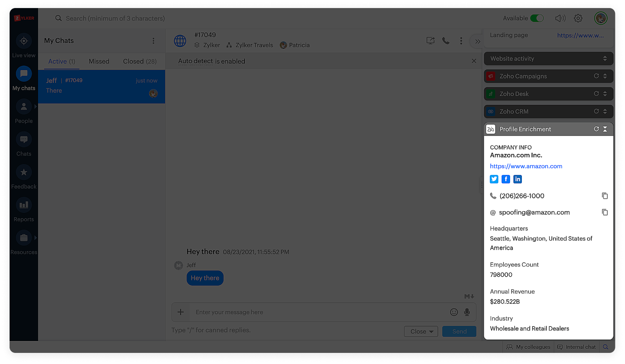The height and width of the screenshot is (364, 625).
Task: Open Amazon's Facebook page
Action: click(506, 179)
